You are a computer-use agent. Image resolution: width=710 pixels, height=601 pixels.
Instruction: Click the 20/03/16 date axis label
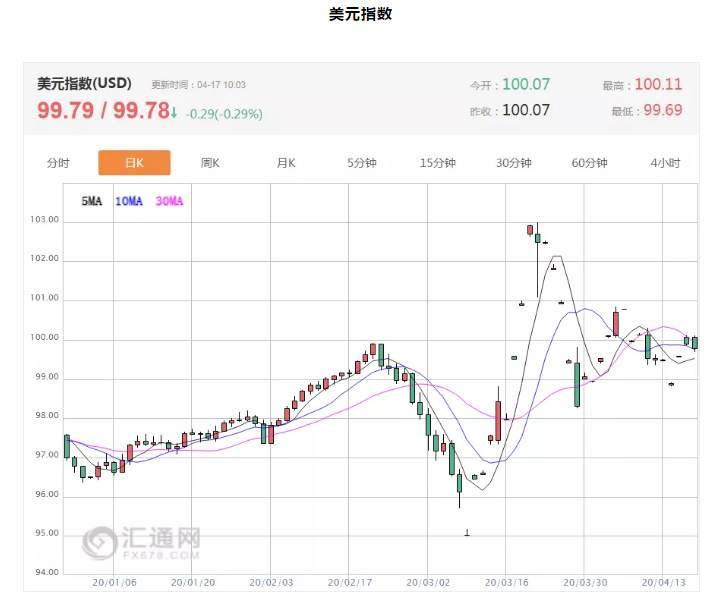click(507, 582)
